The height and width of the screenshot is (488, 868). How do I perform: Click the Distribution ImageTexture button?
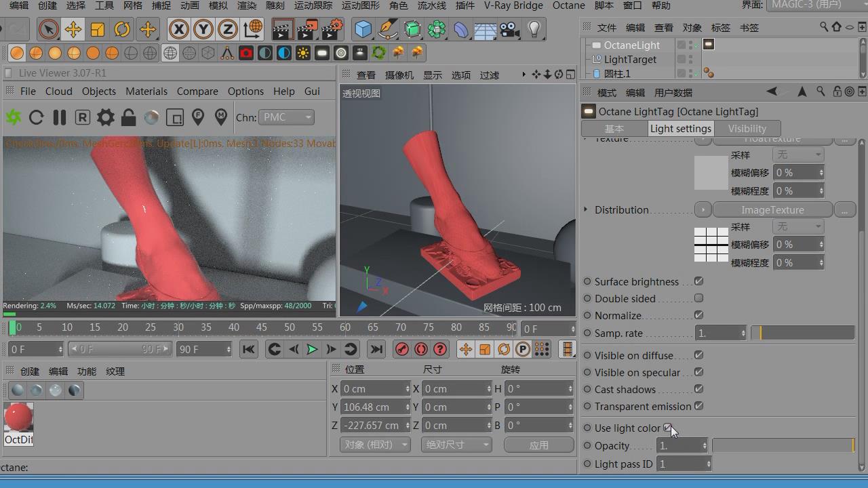point(772,210)
